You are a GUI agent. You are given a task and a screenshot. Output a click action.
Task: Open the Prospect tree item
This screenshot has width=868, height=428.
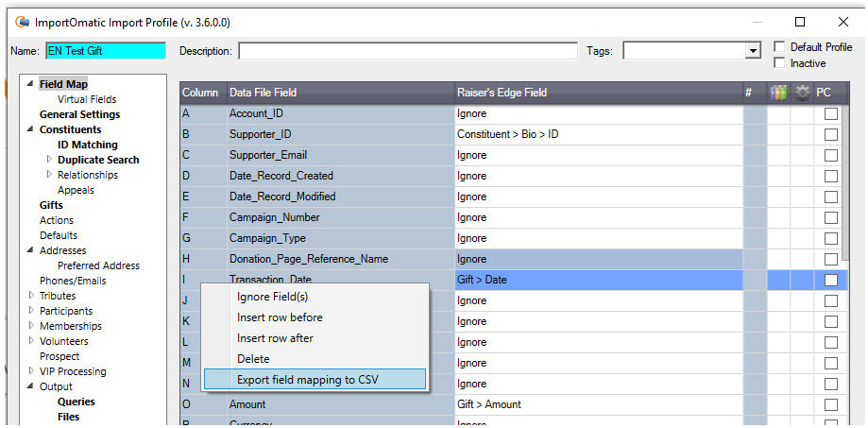click(x=60, y=356)
